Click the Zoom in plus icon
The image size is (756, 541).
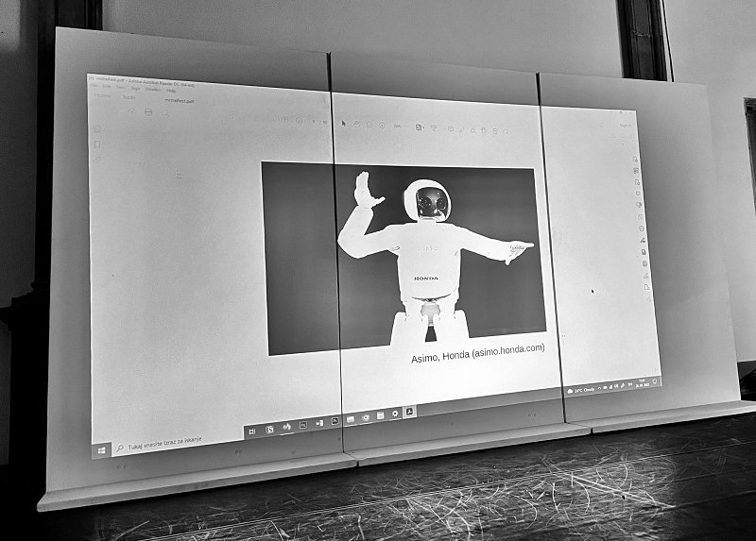382,126
